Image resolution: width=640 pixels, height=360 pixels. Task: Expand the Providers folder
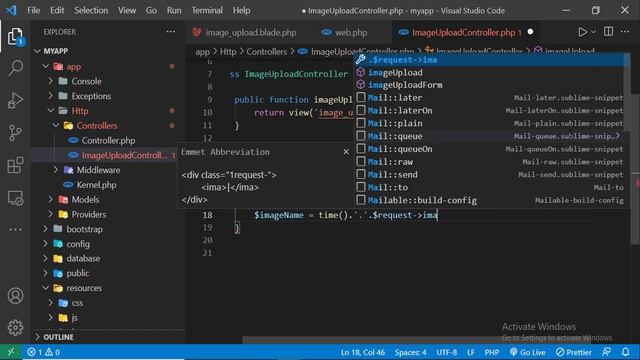51,214
